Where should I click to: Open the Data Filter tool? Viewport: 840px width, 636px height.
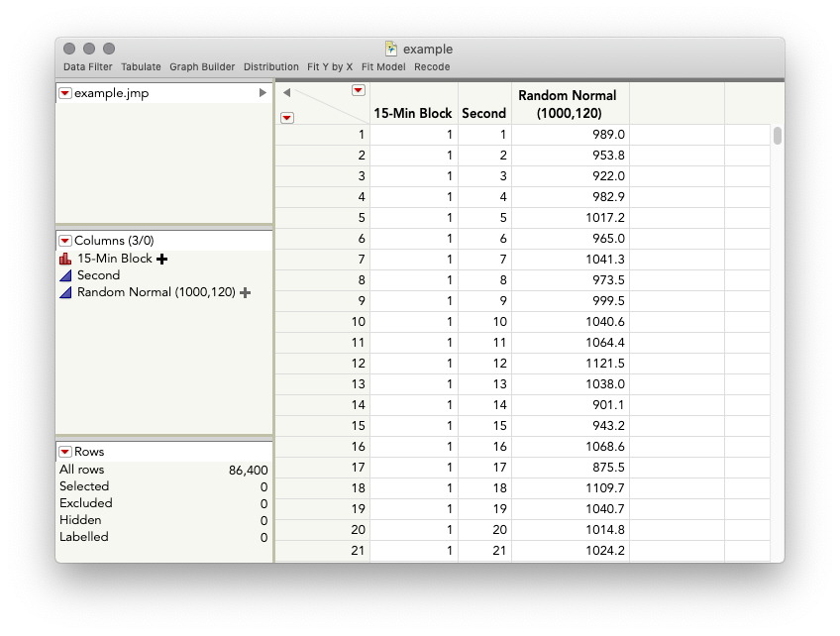[x=88, y=67]
